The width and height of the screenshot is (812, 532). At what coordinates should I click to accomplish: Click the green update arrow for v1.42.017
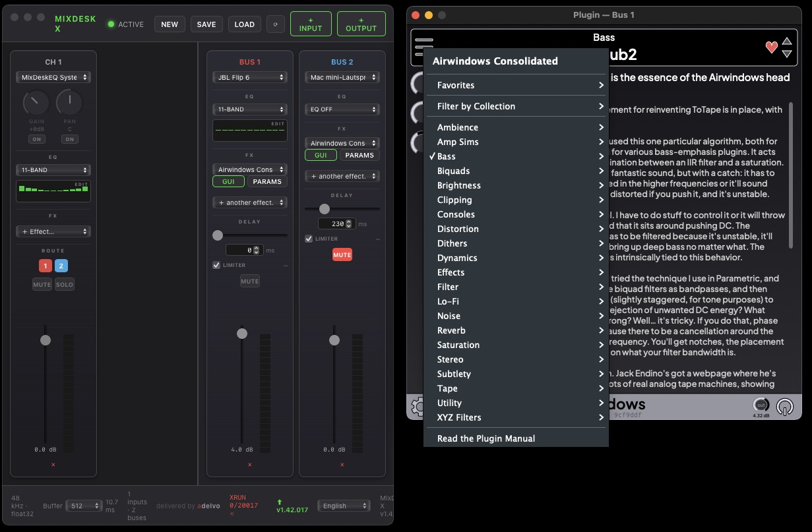pos(280,502)
